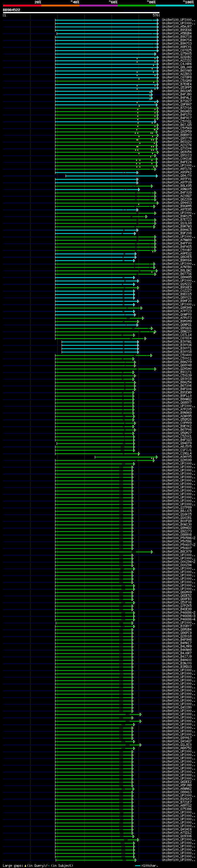The width and height of the screenshot is (197, 868).
Task: Select the UniRef100_Q3TP89 label
Action: click(177, 507)
